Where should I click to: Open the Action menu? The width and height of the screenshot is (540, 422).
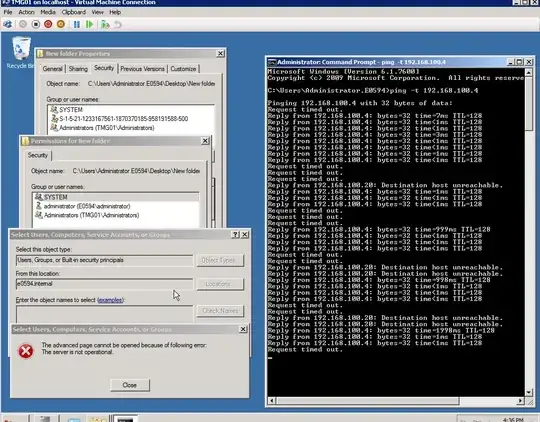coord(27,12)
